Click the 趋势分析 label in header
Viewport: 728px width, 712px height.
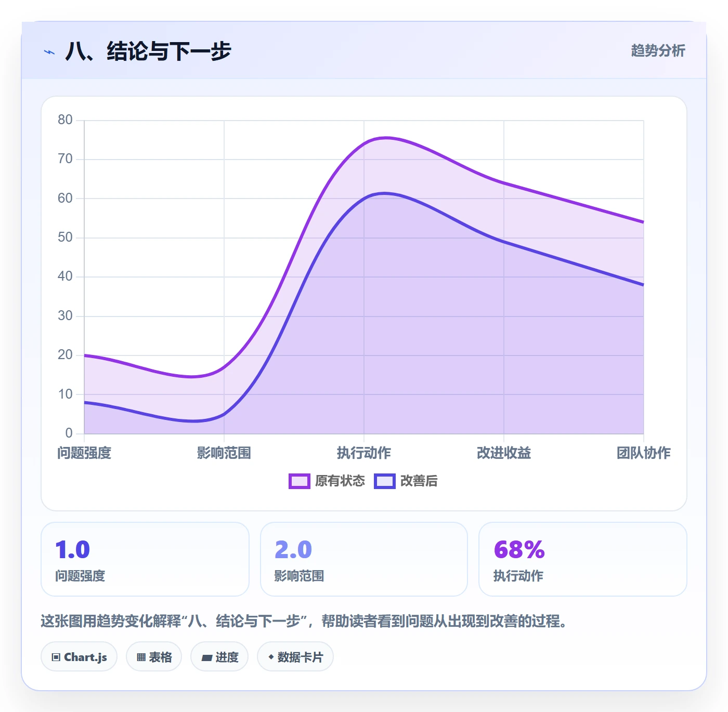coord(658,50)
